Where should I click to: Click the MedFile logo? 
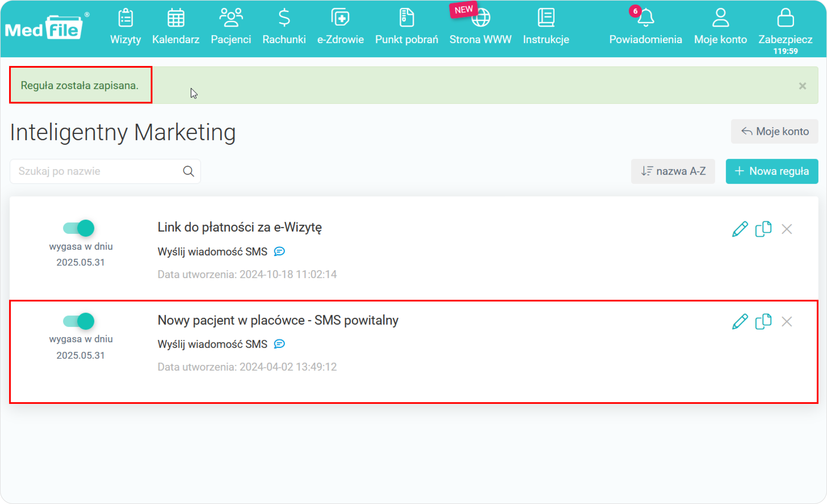coord(47,27)
